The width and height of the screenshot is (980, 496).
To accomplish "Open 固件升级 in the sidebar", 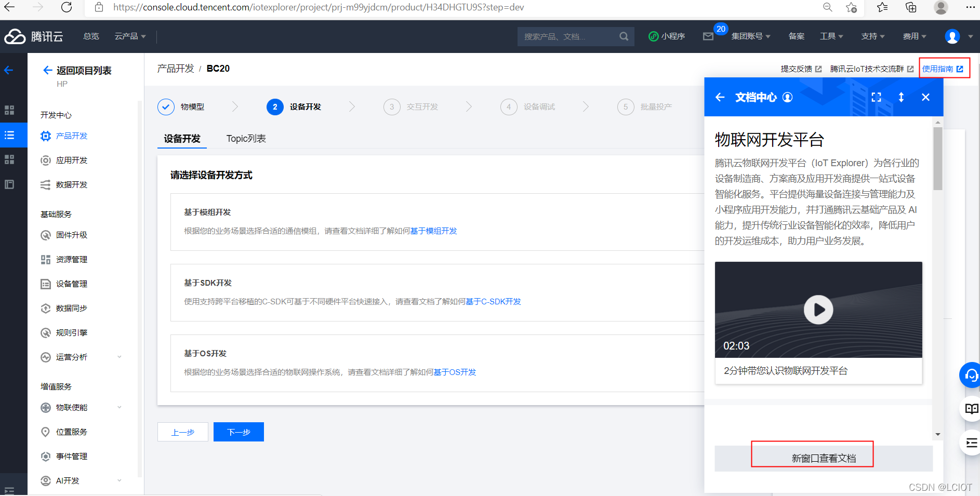I will pos(72,235).
